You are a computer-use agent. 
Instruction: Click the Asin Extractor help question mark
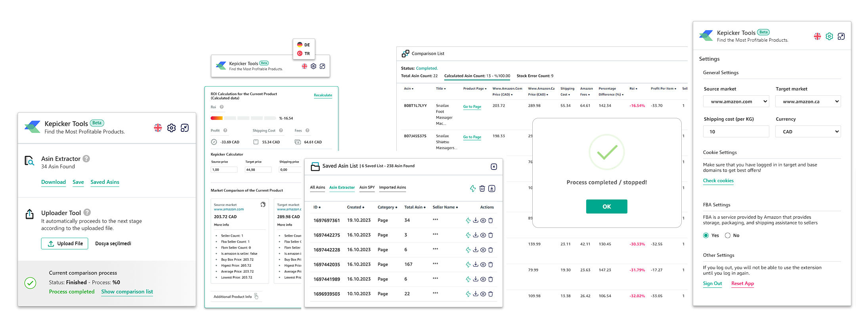86,158
